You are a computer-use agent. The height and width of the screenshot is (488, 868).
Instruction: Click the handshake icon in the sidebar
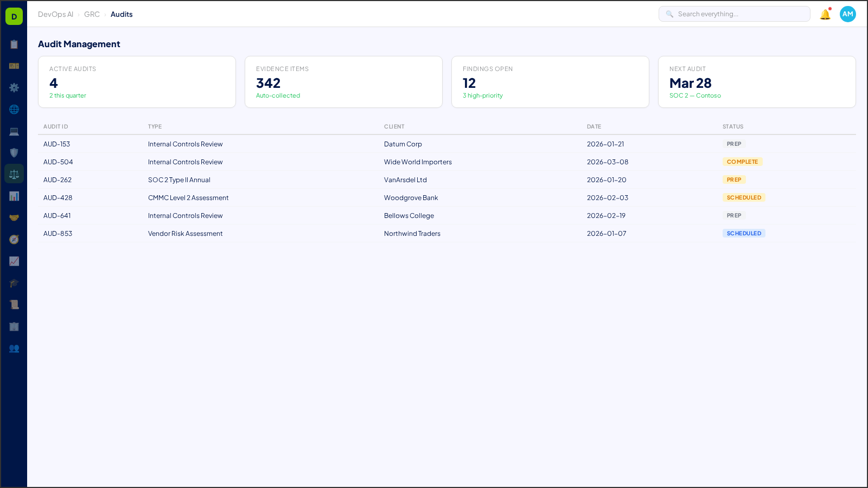14,217
